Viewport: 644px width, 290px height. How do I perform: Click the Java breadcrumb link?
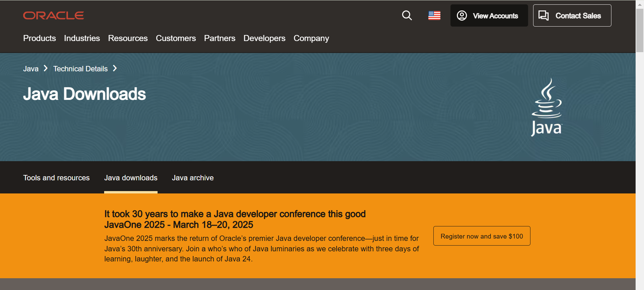click(x=31, y=69)
